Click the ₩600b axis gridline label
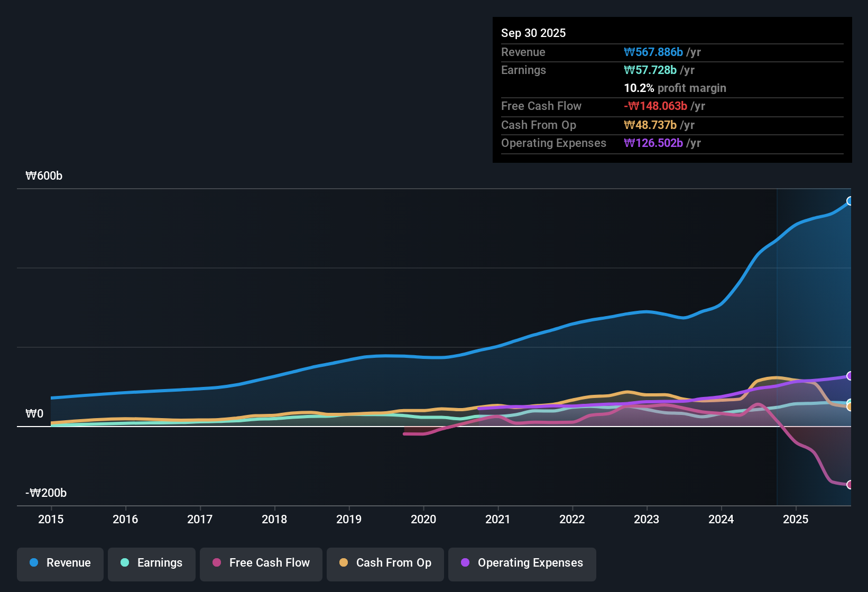 coord(44,175)
